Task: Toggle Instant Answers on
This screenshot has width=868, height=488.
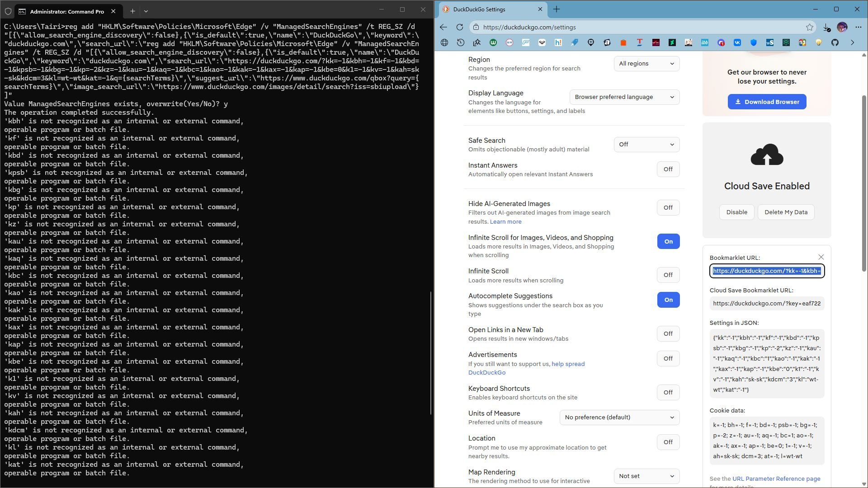Action: tap(668, 169)
